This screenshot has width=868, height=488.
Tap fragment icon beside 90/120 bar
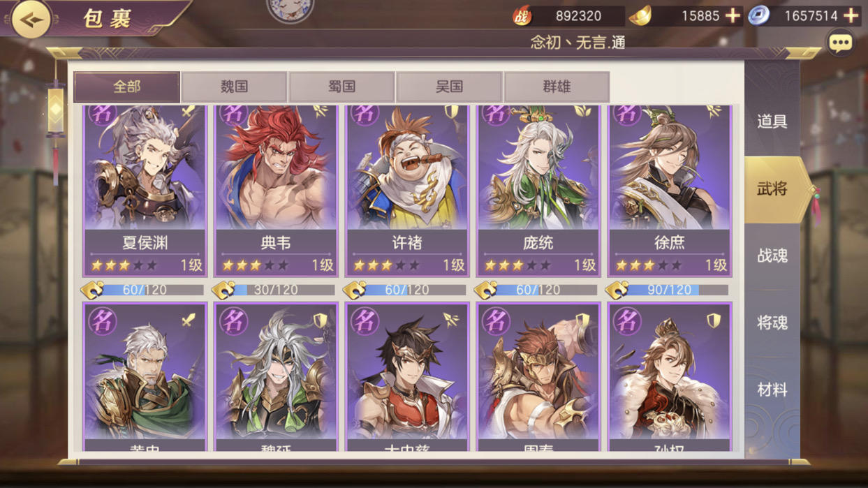click(616, 289)
